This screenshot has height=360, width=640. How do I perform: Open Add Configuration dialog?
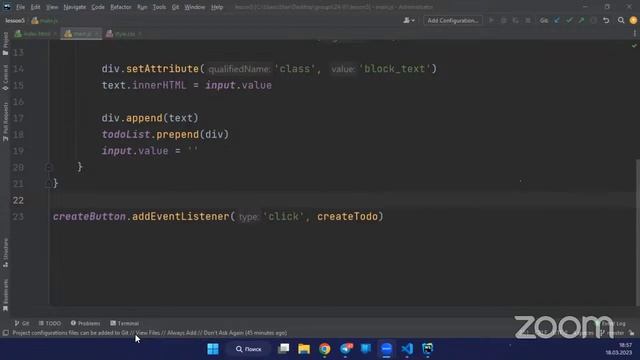point(453,20)
